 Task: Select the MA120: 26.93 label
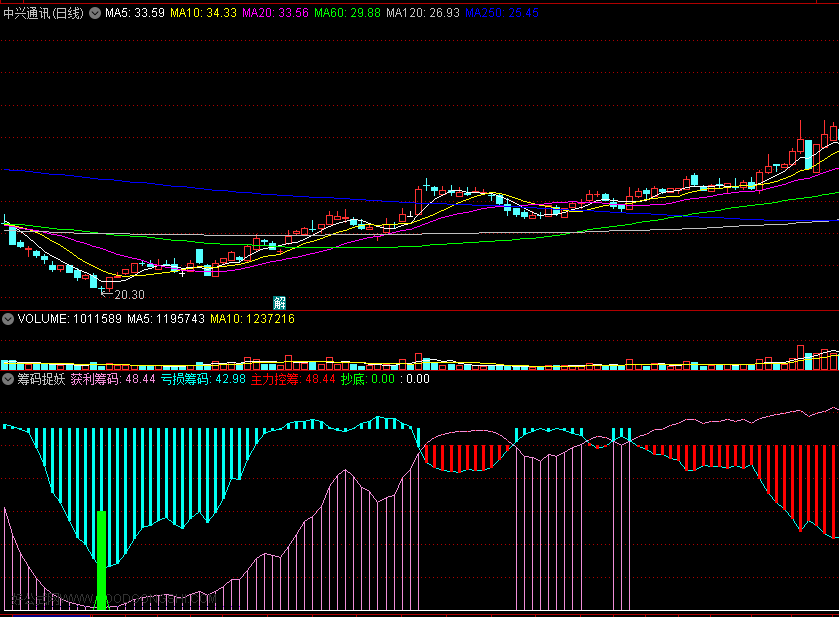423,13
